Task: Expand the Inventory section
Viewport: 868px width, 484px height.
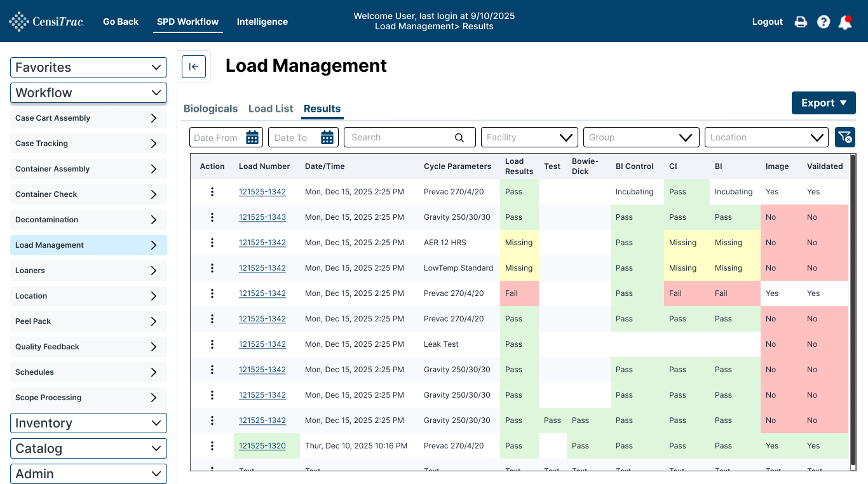Action: click(88, 423)
